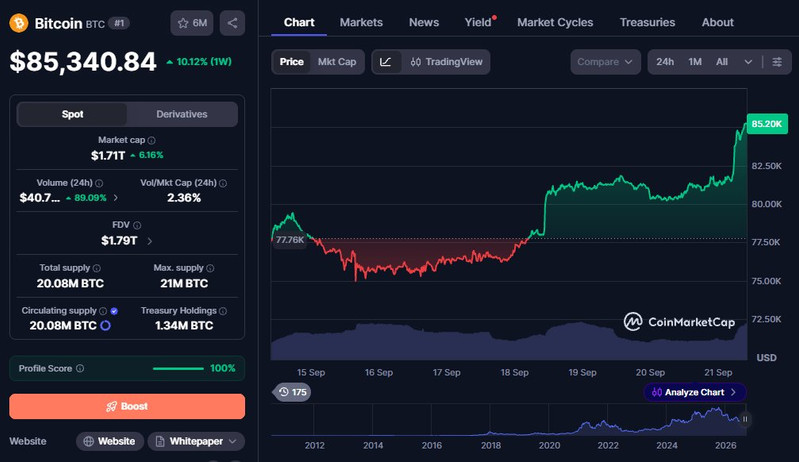The width and height of the screenshot is (799, 462).
Task: Open chart settings sliders icon
Action: coord(777,62)
